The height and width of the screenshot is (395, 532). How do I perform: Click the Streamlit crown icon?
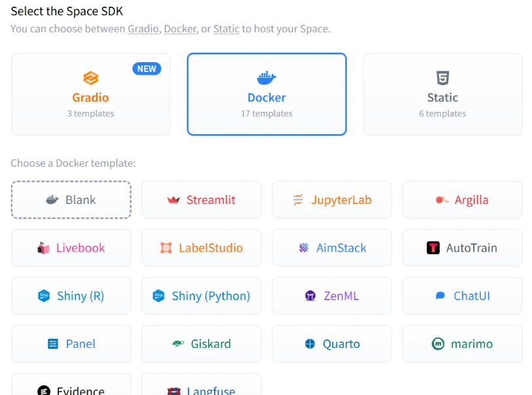click(173, 200)
